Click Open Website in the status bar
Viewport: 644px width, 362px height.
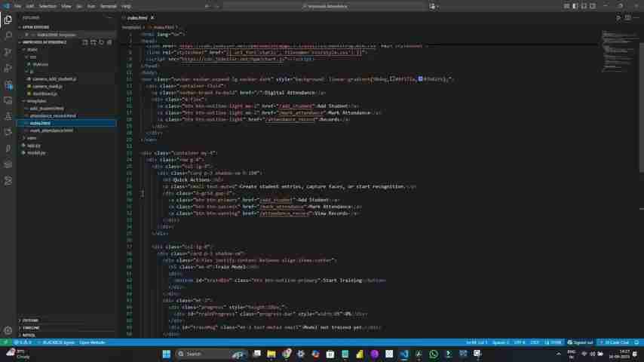tap(92, 342)
